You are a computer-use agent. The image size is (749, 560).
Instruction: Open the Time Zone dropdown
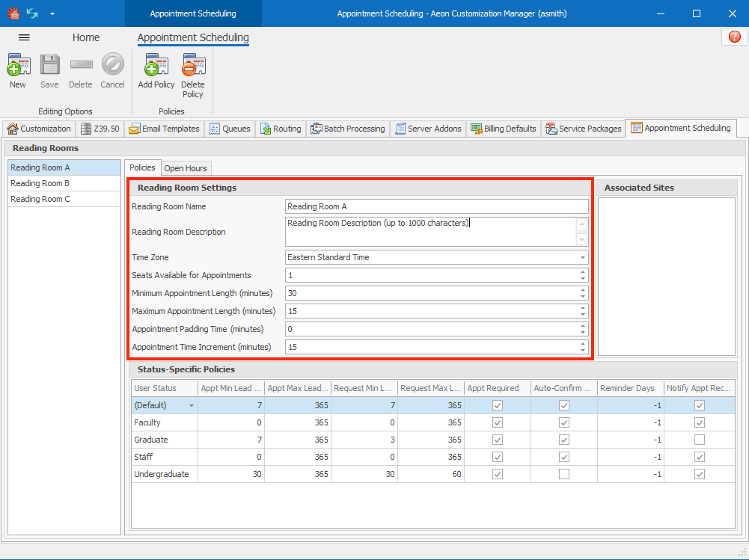pyautogui.click(x=583, y=257)
